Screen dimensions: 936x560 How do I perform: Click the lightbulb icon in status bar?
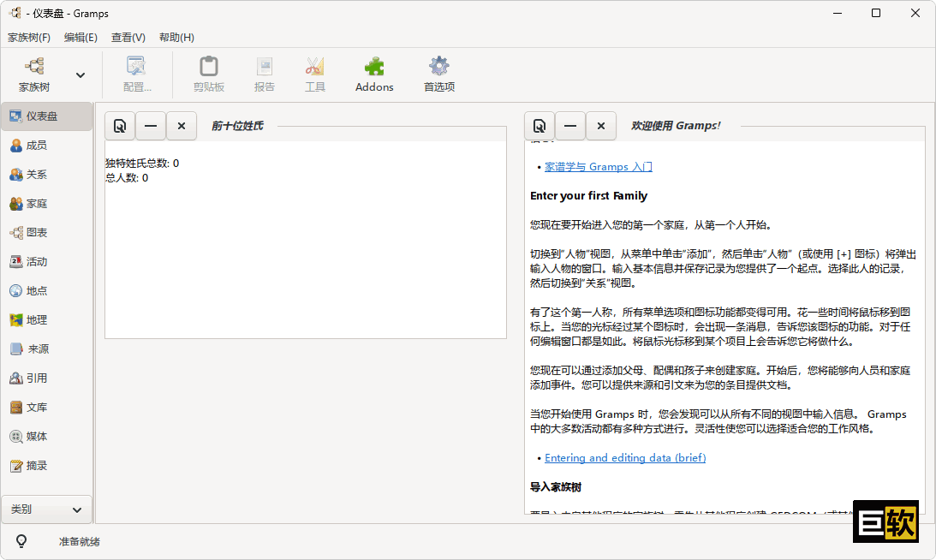pyautogui.click(x=21, y=541)
